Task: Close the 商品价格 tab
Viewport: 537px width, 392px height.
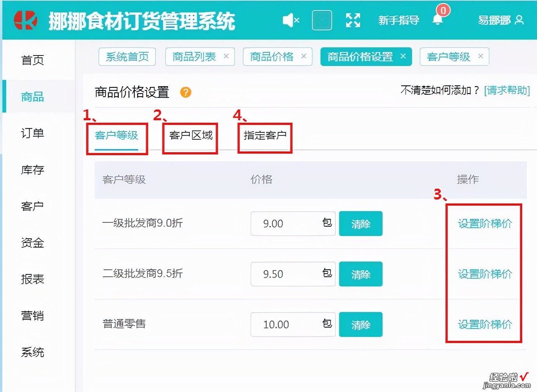Action: 304,56
